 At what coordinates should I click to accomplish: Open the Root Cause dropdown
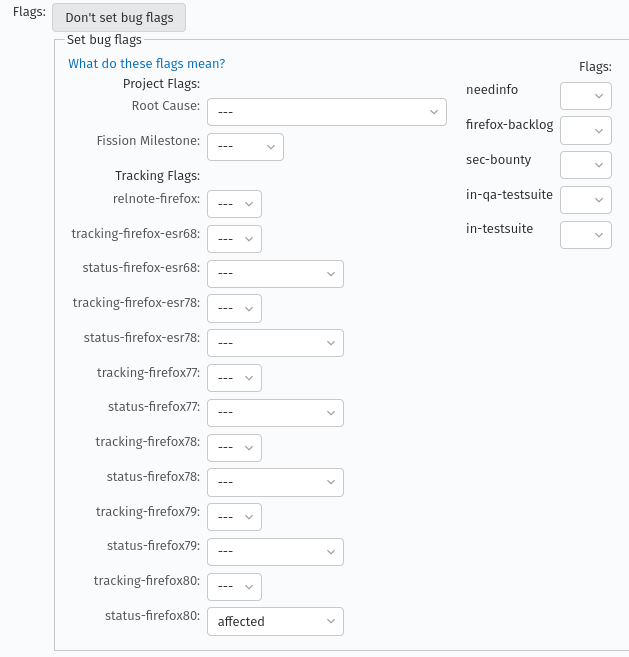[326, 112]
